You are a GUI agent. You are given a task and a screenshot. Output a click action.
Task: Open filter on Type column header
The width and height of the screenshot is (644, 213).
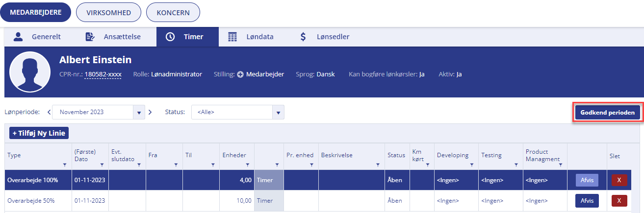tap(65, 165)
